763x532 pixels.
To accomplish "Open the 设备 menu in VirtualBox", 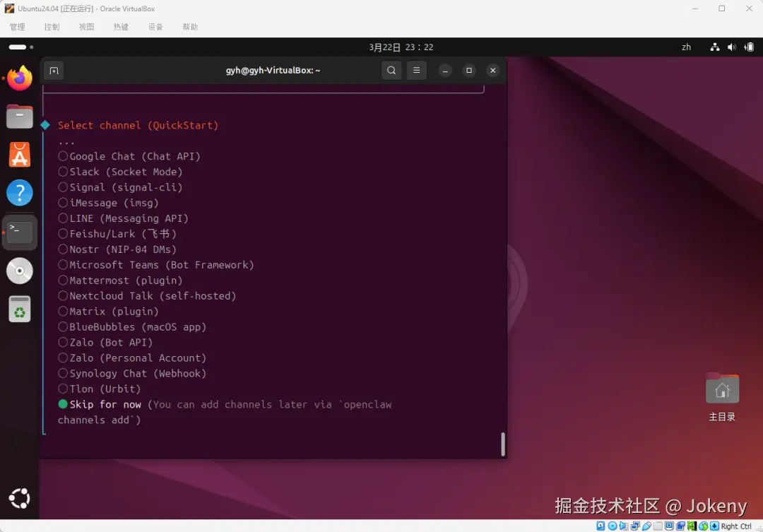I will click(155, 27).
